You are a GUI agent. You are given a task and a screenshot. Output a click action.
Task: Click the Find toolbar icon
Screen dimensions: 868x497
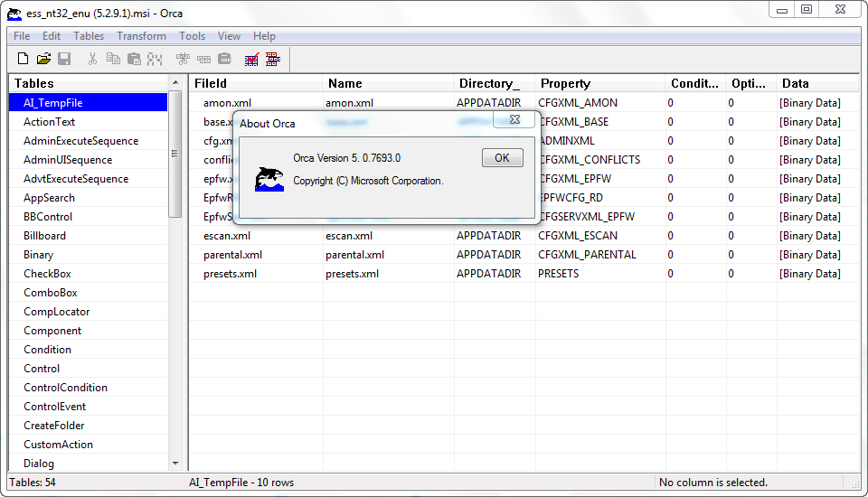click(155, 59)
